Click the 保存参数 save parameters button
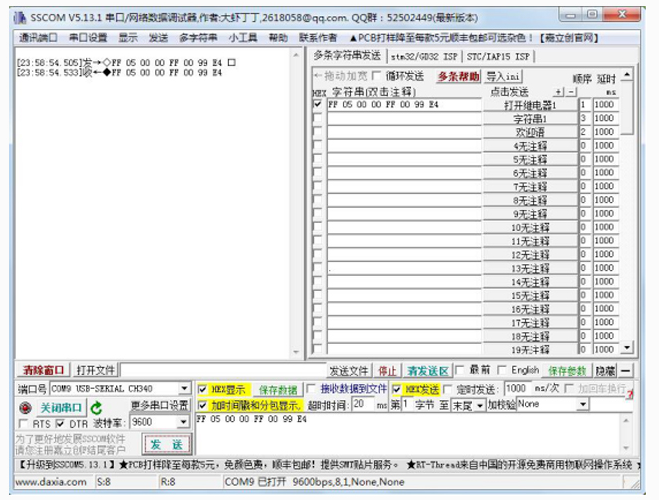659x500 pixels. [x=567, y=371]
